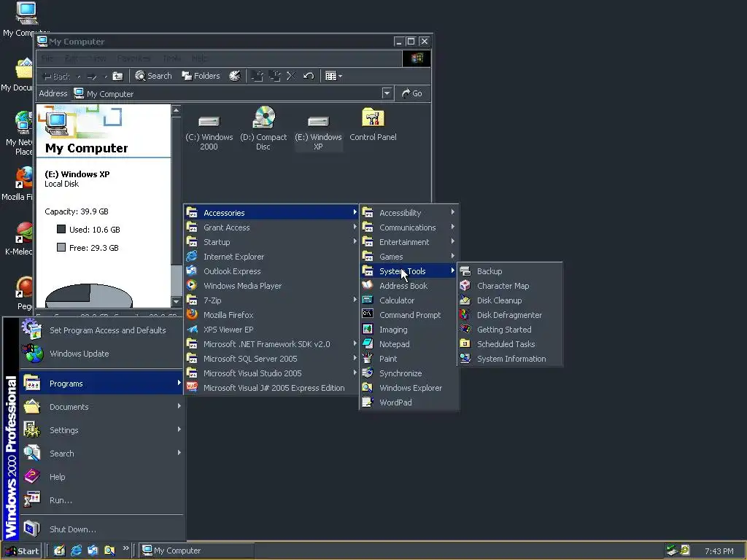Click the Imaging icon
Viewport: 747px width, 560px height.
coord(368,329)
